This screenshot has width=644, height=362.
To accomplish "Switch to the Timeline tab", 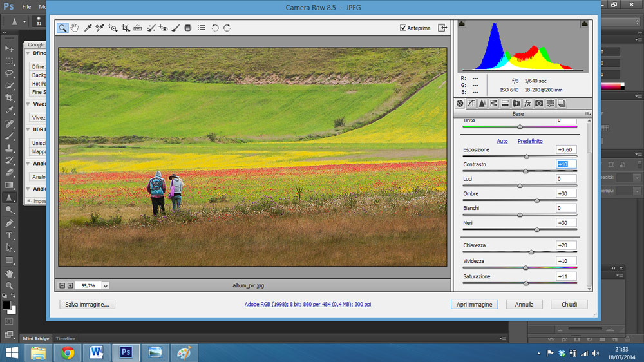I will [x=65, y=338].
